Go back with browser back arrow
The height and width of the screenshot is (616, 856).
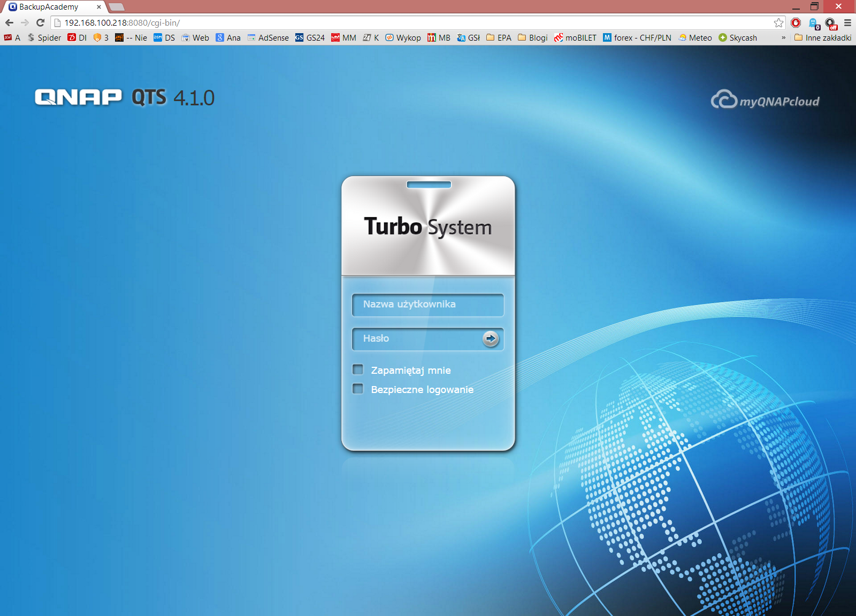tap(9, 22)
